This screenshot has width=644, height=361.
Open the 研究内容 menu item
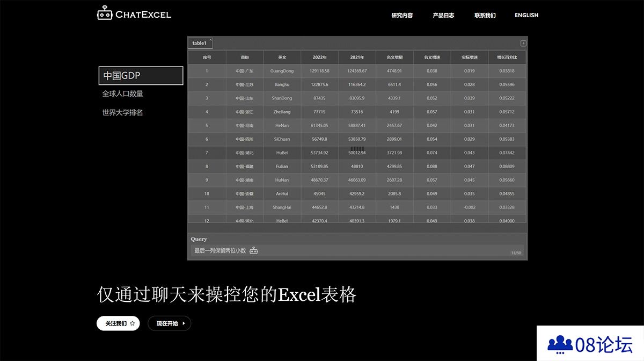pyautogui.click(x=402, y=15)
